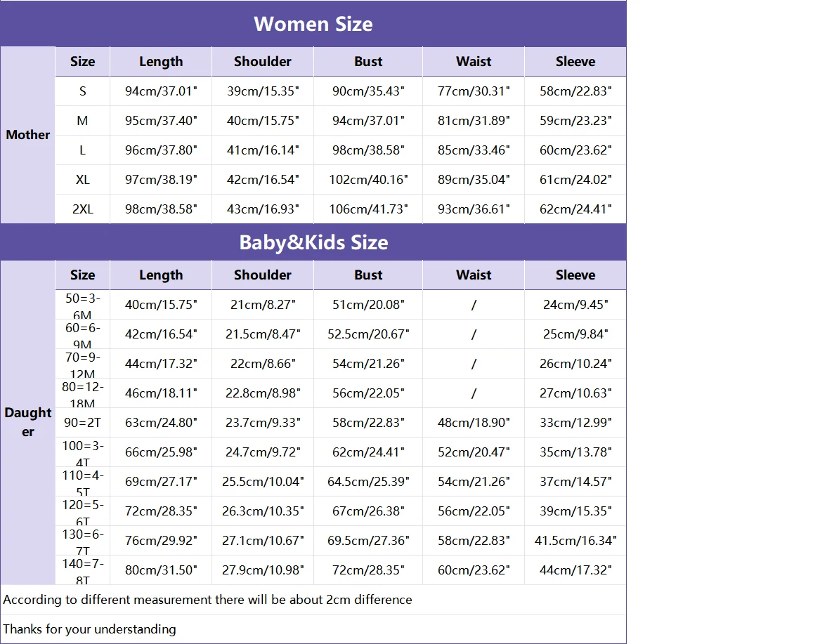
Task: Click the women size 2XL cell
Action: [83, 209]
